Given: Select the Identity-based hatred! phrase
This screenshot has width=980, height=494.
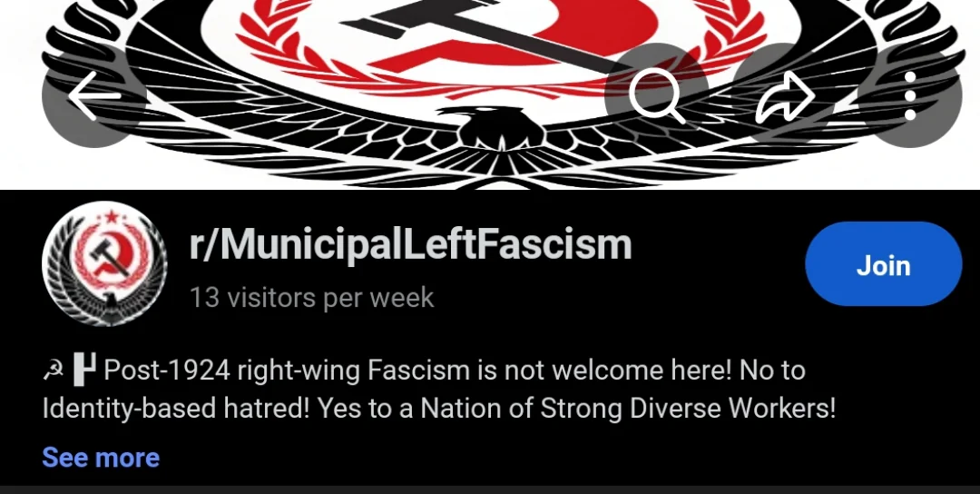Looking at the screenshot, I should click(x=176, y=409).
